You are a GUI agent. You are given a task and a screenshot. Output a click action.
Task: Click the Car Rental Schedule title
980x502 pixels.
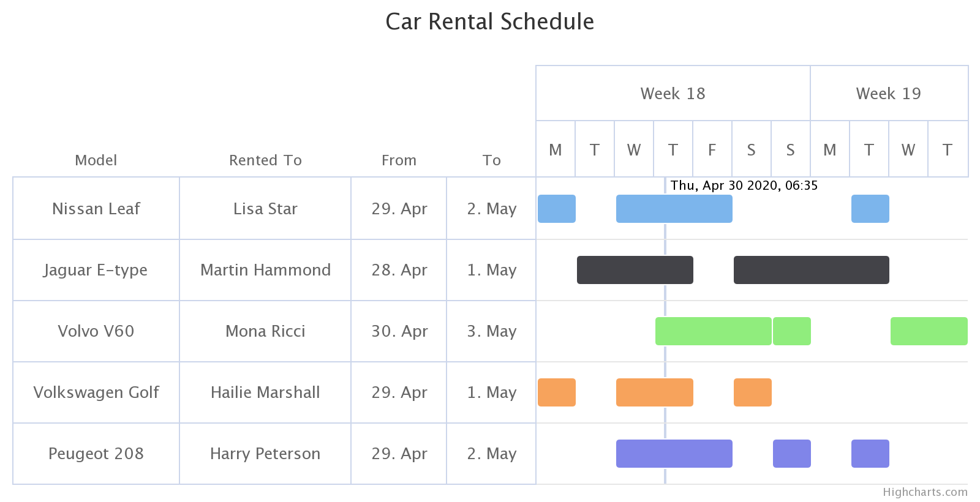coord(489,22)
